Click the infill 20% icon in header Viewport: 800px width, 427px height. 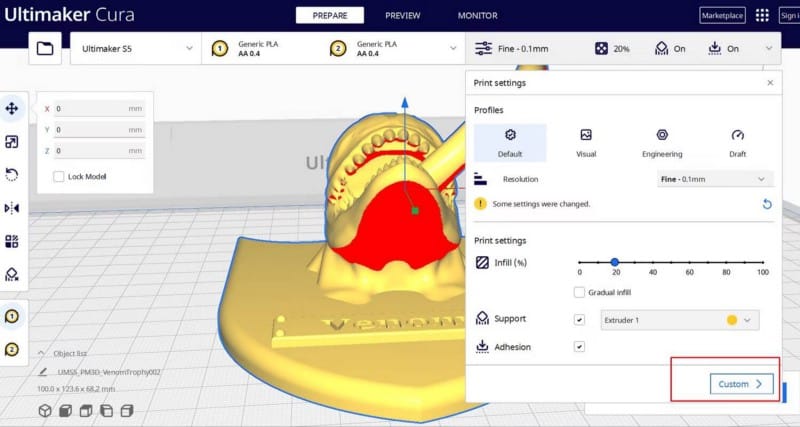pyautogui.click(x=602, y=48)
